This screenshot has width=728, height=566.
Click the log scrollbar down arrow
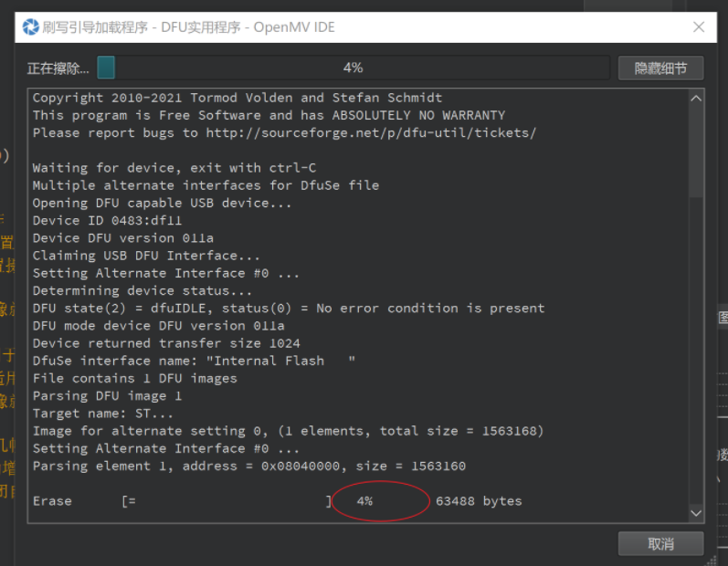pos(696,513)
